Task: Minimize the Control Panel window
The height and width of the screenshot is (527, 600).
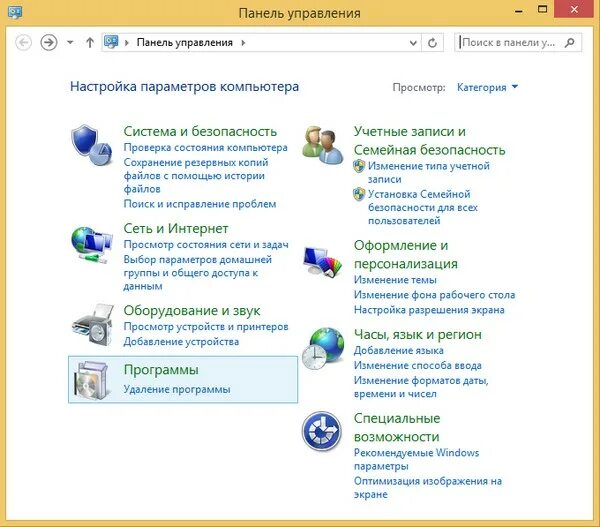Action: tap(518, 10)
